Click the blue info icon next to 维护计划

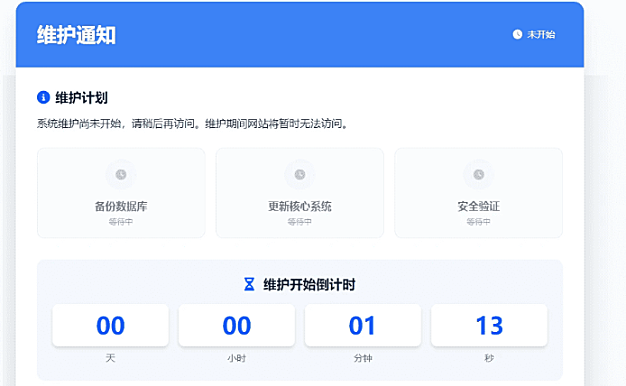tap(43, 97)
